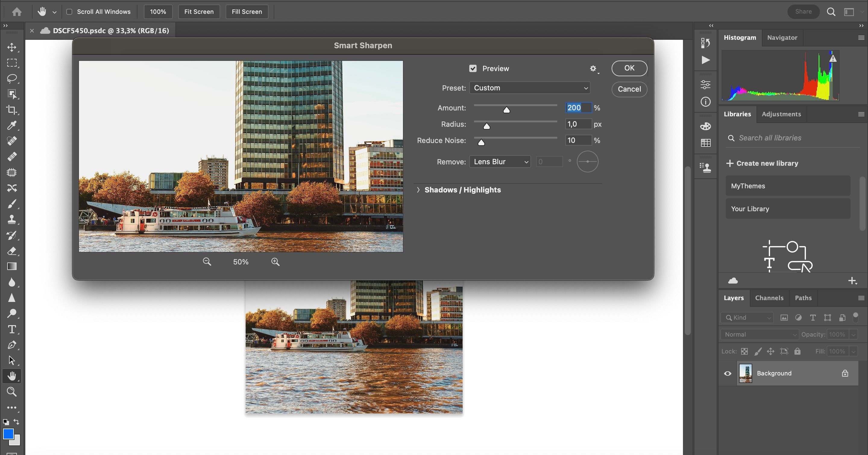Select the Type tool
The image size is (868, 455).
point(12,329)
